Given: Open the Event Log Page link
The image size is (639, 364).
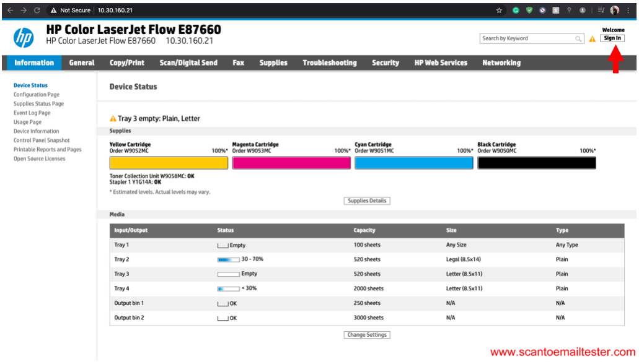Looking at the screenshot, I should (32, 113).
